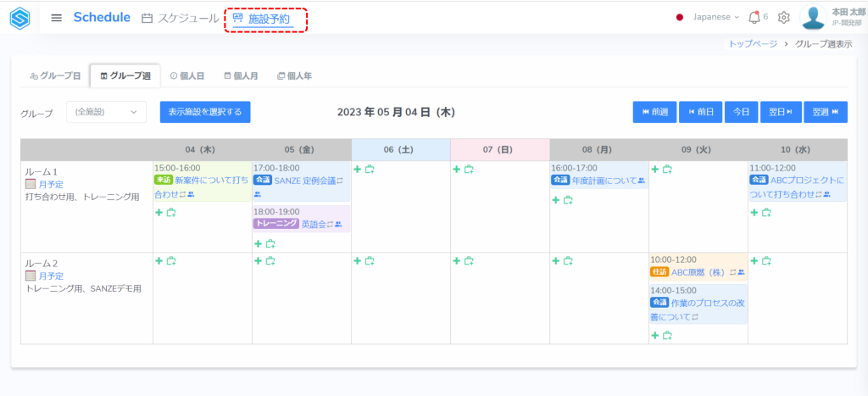
Task: Click the notification bell icon
Action: coord(754,17)
